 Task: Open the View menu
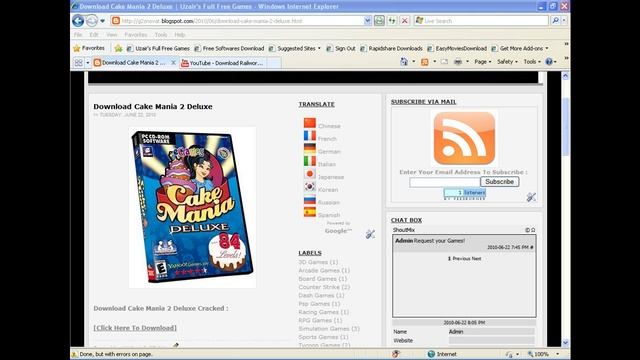(x=111, y=35)
